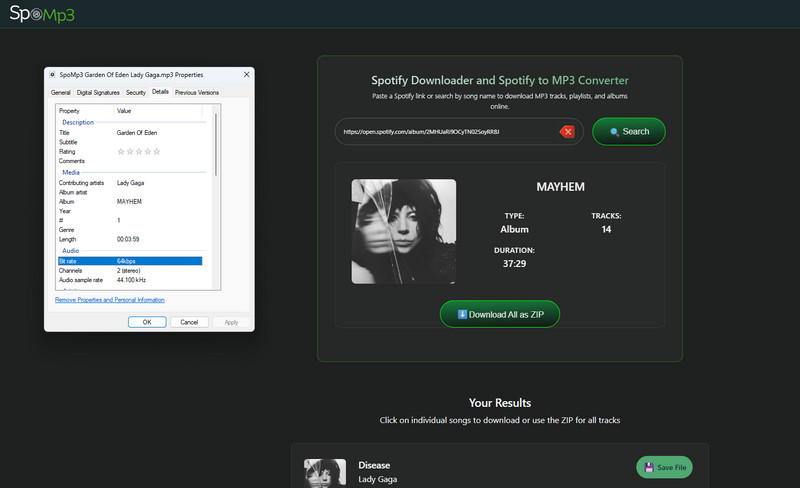The height and width of the screenshot is (488, 800).
Task: Click Lady Gaga artist under Disease
Action: click(x=378, y=479)
